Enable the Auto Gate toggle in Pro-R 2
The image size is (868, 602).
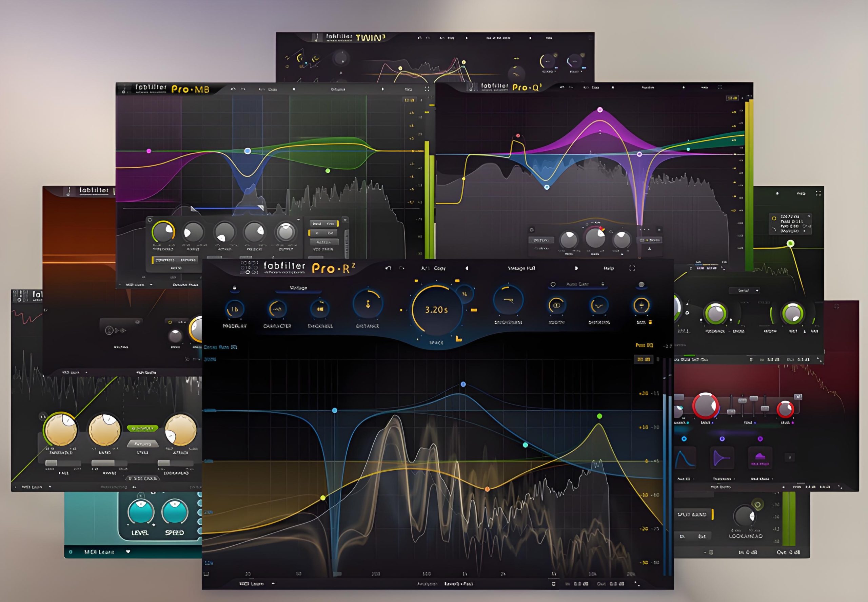point(553,284)
